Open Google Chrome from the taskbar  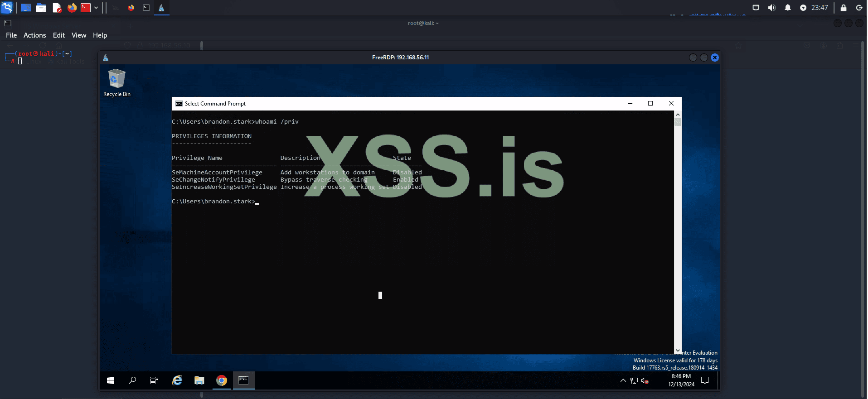[x=222, y=380]
